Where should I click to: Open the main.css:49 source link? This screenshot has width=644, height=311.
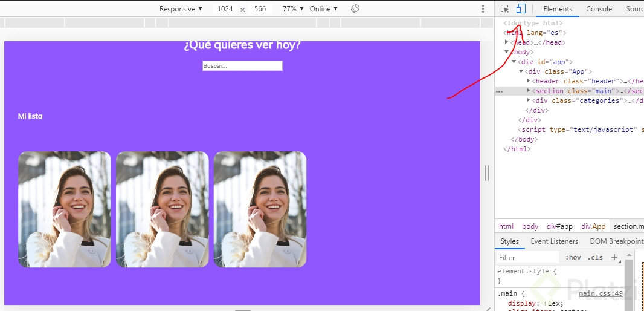[x=601, y=293]
